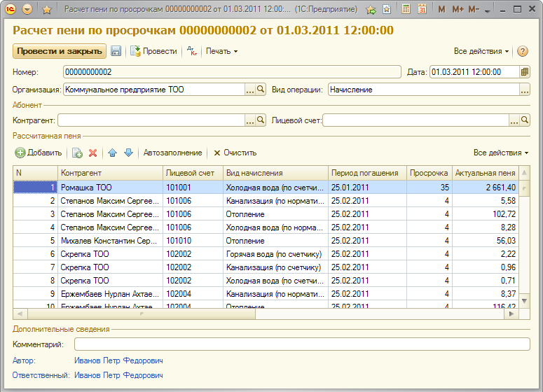Screen dimensions: 543x392
Task: Open Все действия menu above the table
Action: coord(500,153)
